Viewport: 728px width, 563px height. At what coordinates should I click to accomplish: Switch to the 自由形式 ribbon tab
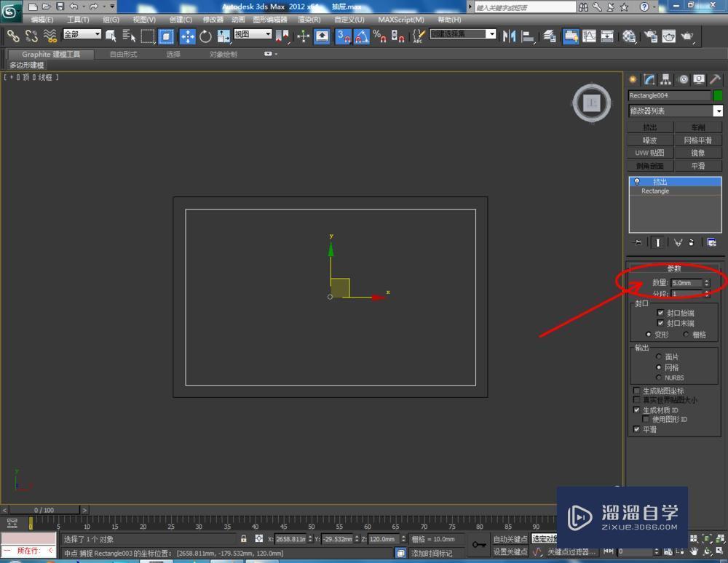122,52
